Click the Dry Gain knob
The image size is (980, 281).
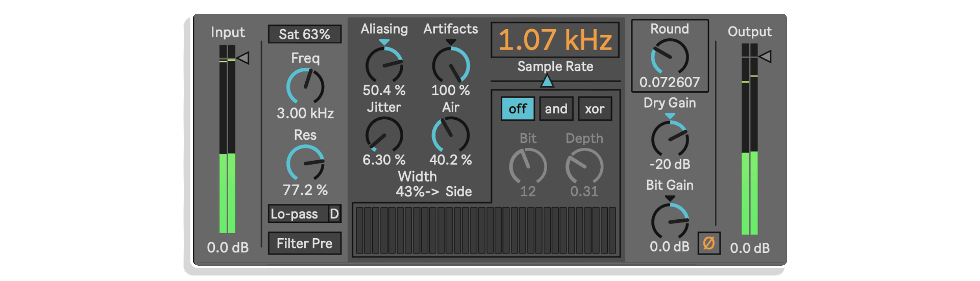[670, 139]
